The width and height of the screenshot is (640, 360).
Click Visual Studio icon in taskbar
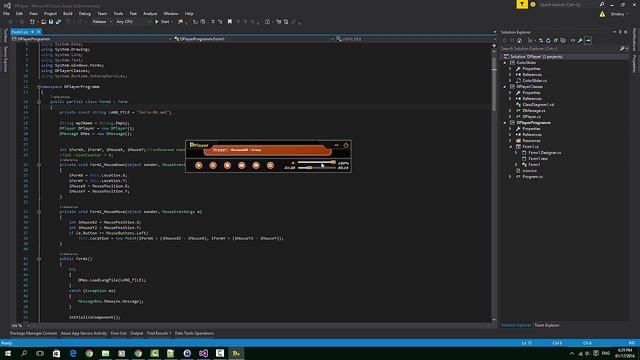(204, 353)
